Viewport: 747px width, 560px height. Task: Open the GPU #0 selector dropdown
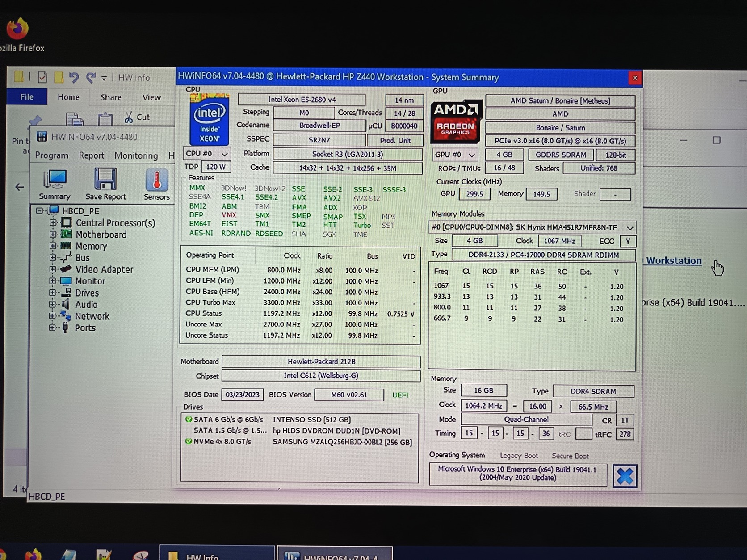click(x=455, y=155)
